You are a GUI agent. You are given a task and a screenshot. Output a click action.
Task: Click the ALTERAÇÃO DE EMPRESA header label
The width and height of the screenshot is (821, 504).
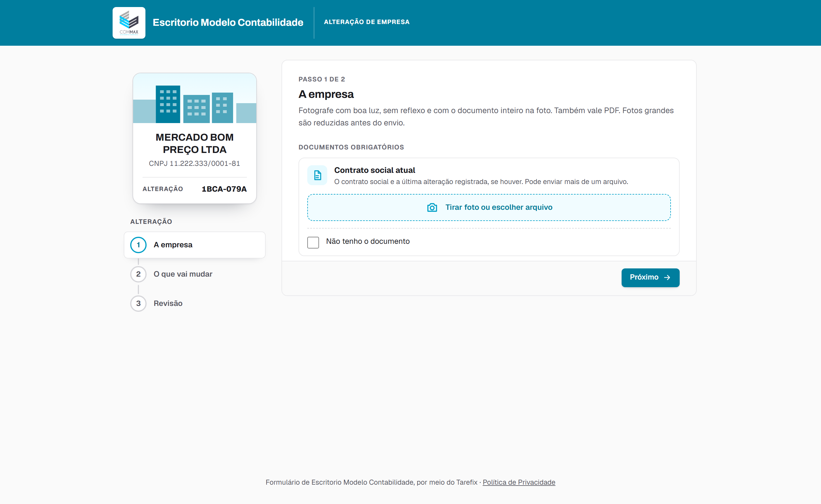click(x=367, y=22)
